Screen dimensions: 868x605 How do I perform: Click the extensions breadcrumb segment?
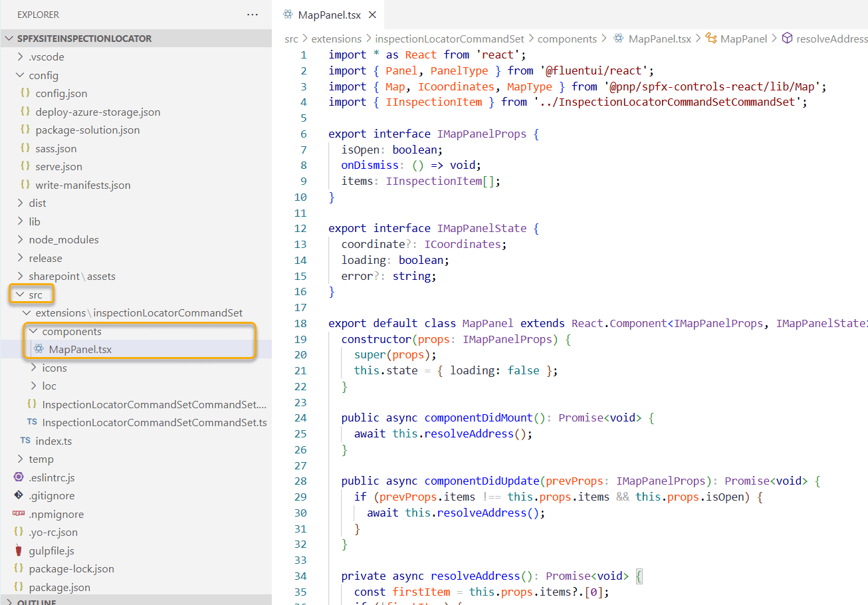pos(336,39)
